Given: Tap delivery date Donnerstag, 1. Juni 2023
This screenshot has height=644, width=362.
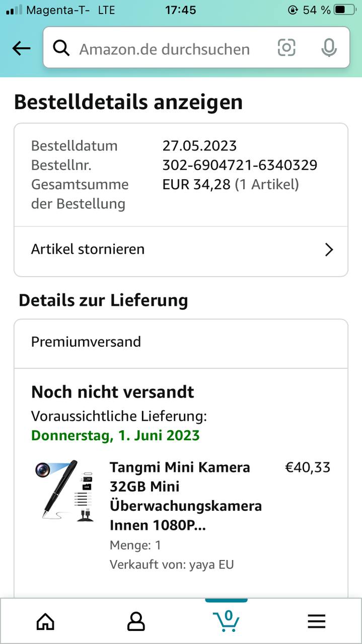Looking at the screenshot, I should point(115,435).
